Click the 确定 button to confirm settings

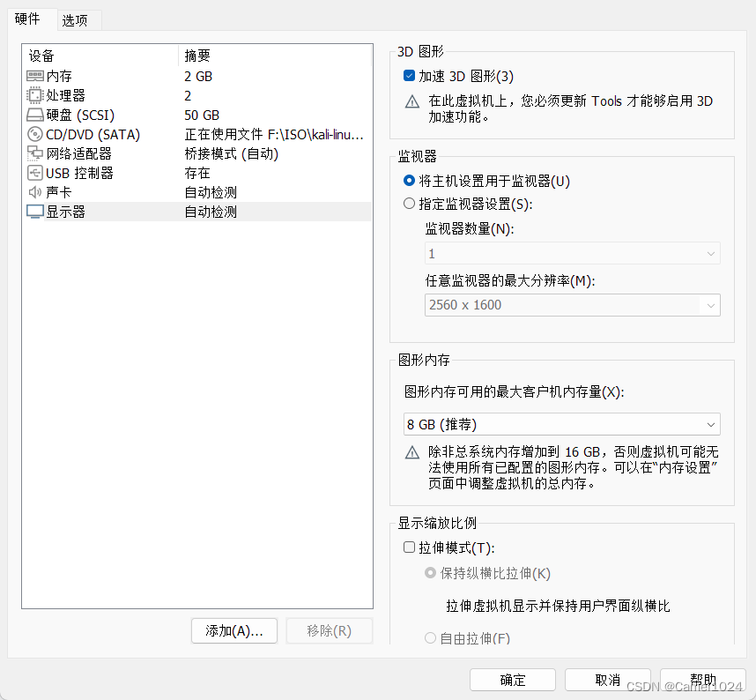click(x=512, y=680)
